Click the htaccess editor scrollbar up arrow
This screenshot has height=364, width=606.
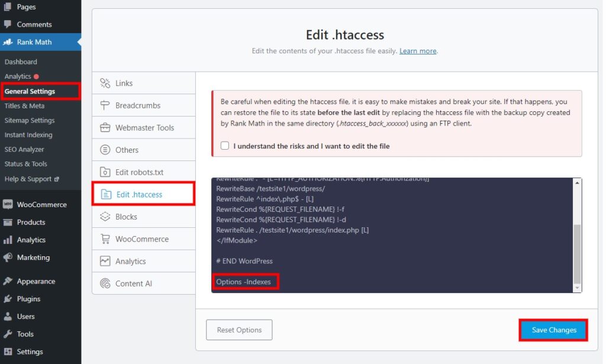[x=577, y=182]
